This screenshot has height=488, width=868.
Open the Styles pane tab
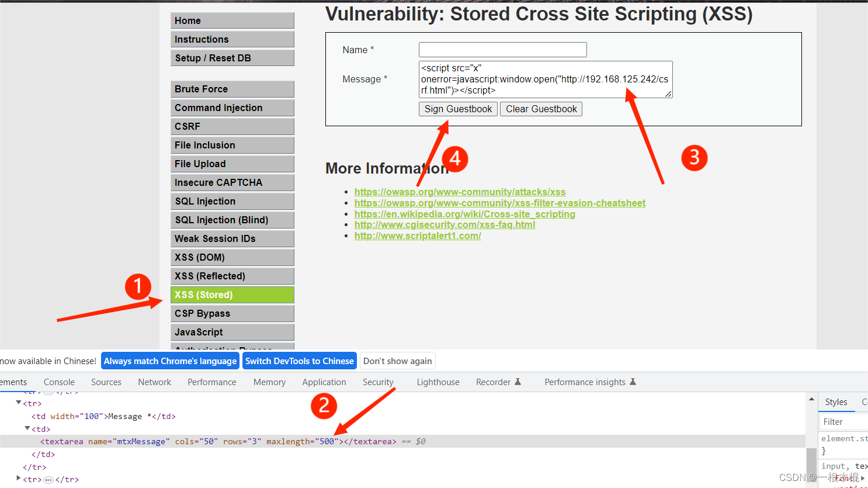tap(836, 402)
